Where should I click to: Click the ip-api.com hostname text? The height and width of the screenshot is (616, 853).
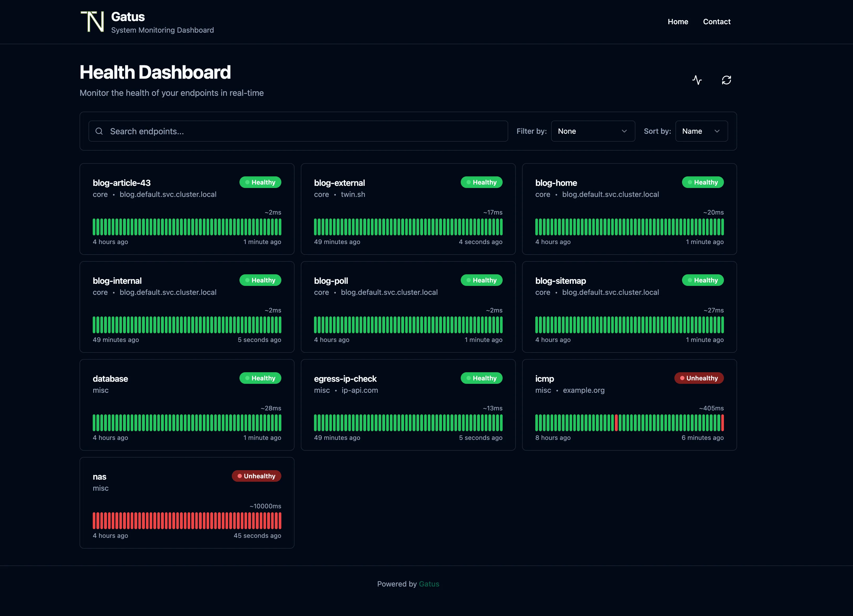point(360,390)
